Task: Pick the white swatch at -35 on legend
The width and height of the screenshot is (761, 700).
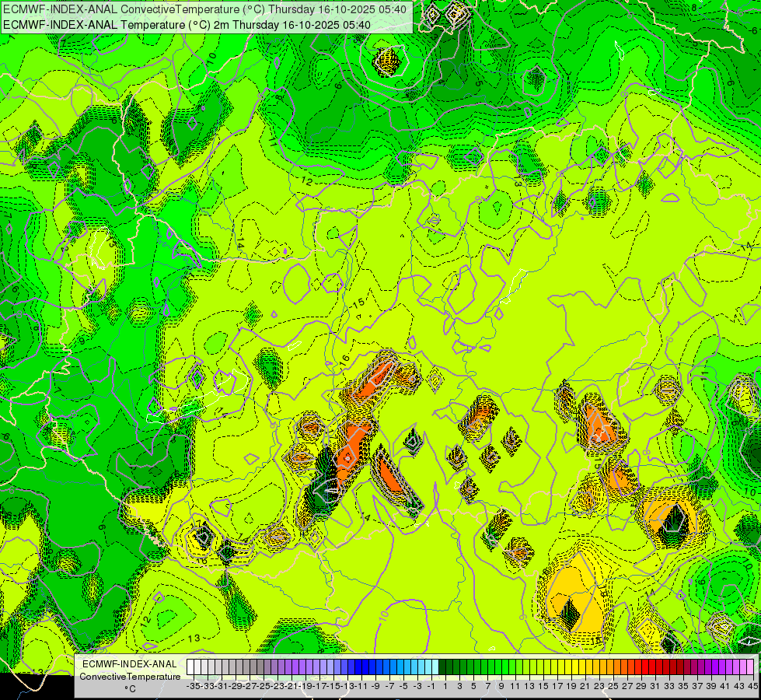Action: [191, 667]
